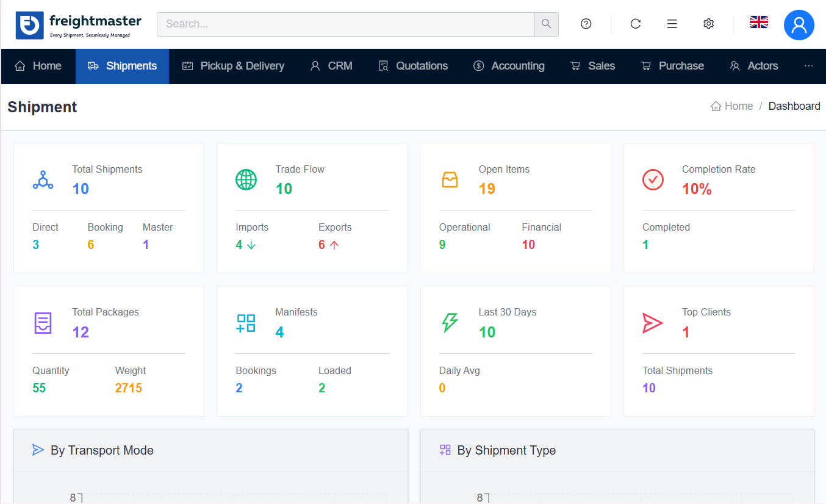
Task: Open the CRM menu
Action: (331, 66)
